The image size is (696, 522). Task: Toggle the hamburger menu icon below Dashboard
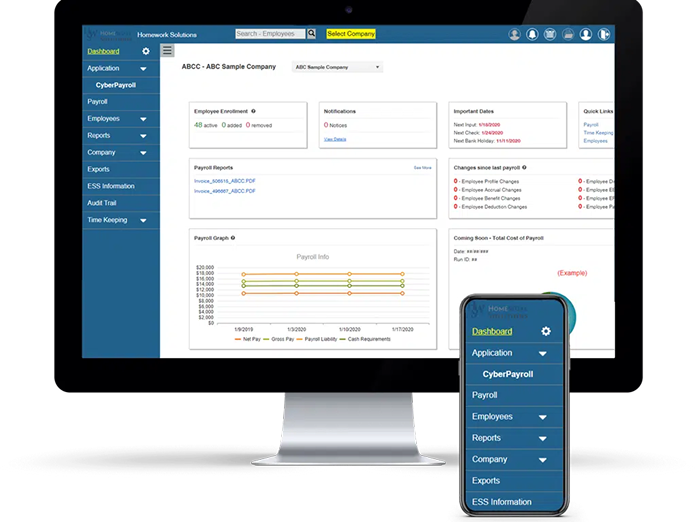tap(167, 51)
